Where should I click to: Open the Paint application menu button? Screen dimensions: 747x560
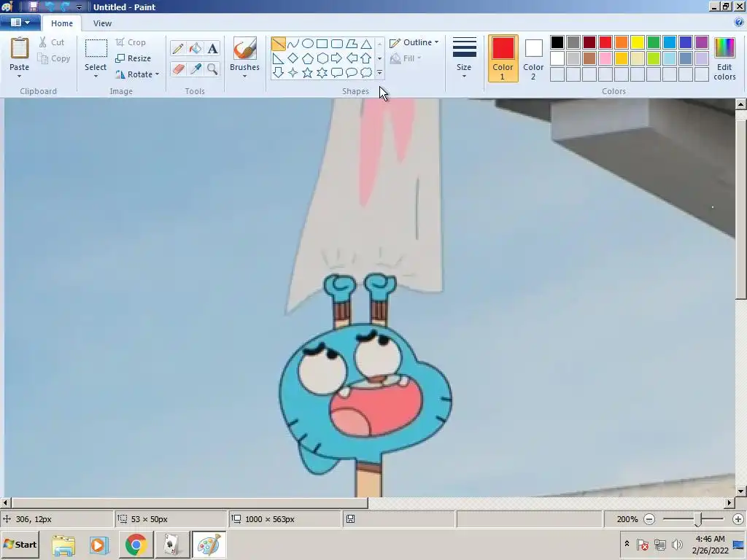pos(20,23)
